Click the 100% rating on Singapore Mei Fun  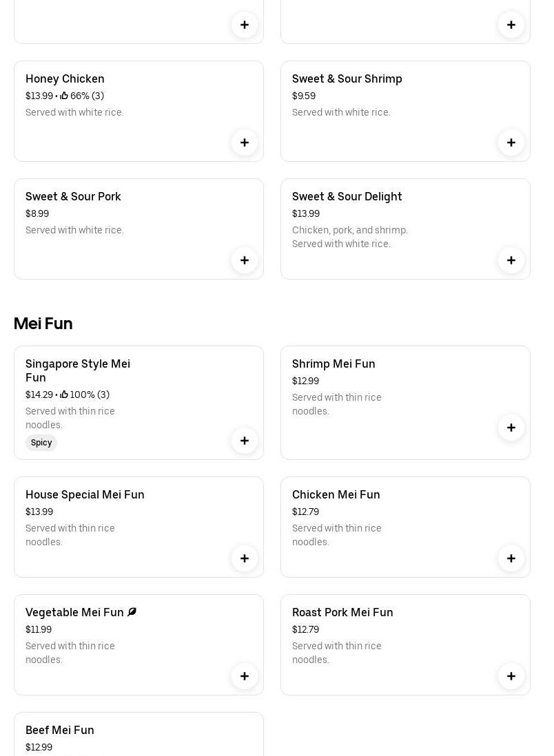(85, 395)
